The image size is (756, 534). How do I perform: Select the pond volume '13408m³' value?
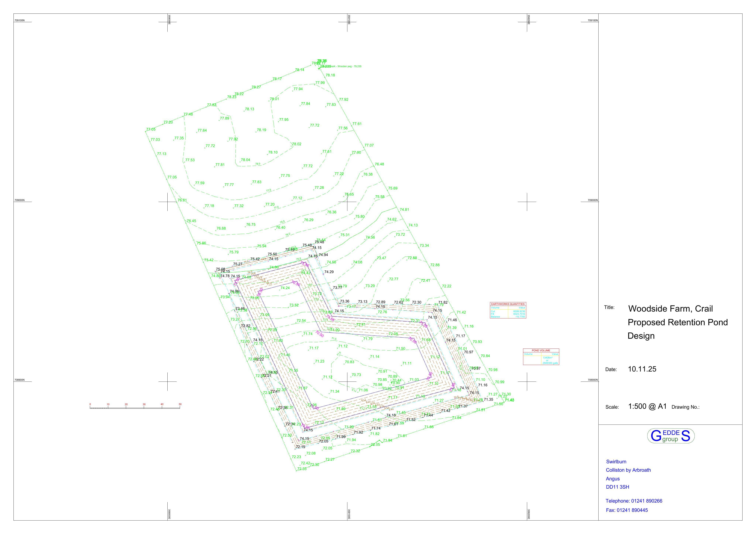coord(548,358)
